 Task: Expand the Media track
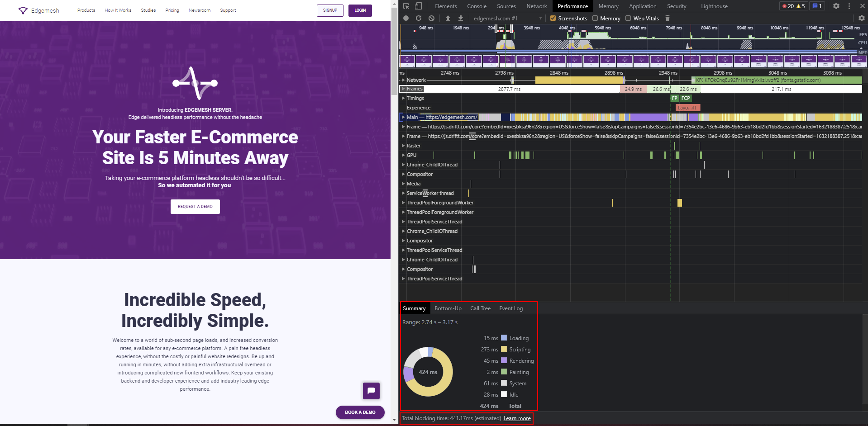[x=403, y=184]
